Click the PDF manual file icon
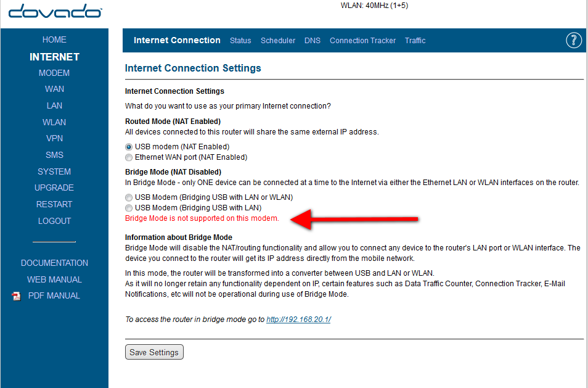The width and height of the screenshot is (588, 388). coord(16,296)
